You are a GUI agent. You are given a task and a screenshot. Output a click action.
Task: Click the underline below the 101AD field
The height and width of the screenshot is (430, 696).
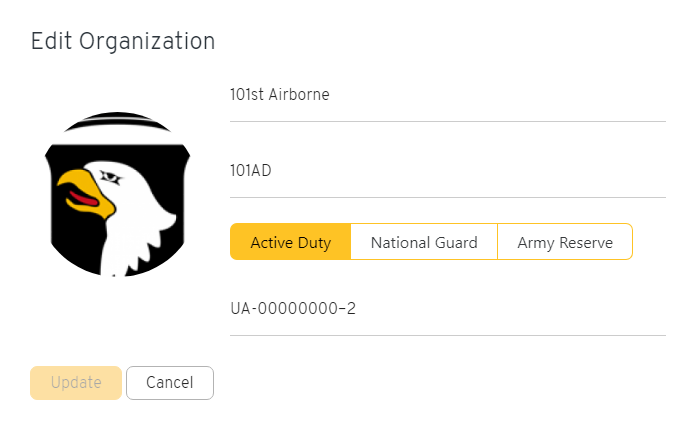[447, 197]
